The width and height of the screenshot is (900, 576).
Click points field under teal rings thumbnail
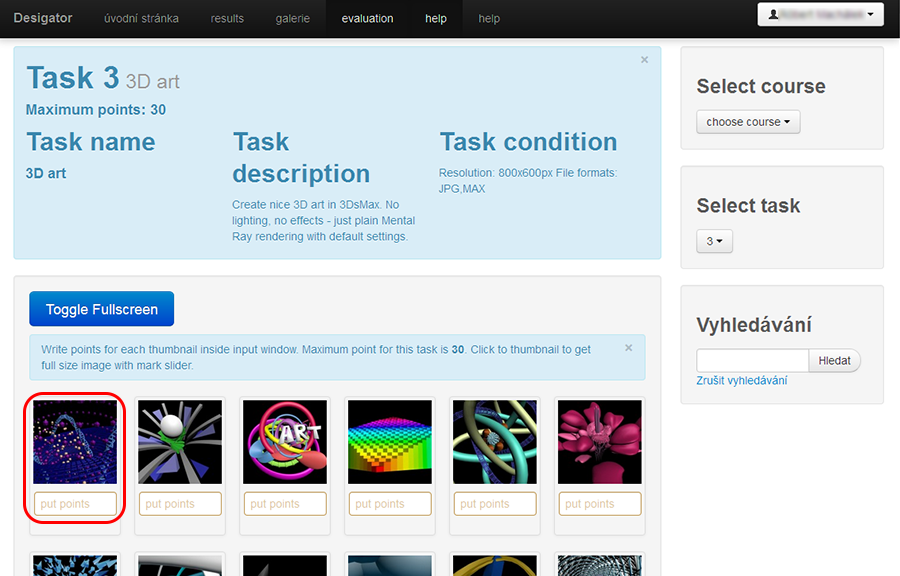pos(495,504)
